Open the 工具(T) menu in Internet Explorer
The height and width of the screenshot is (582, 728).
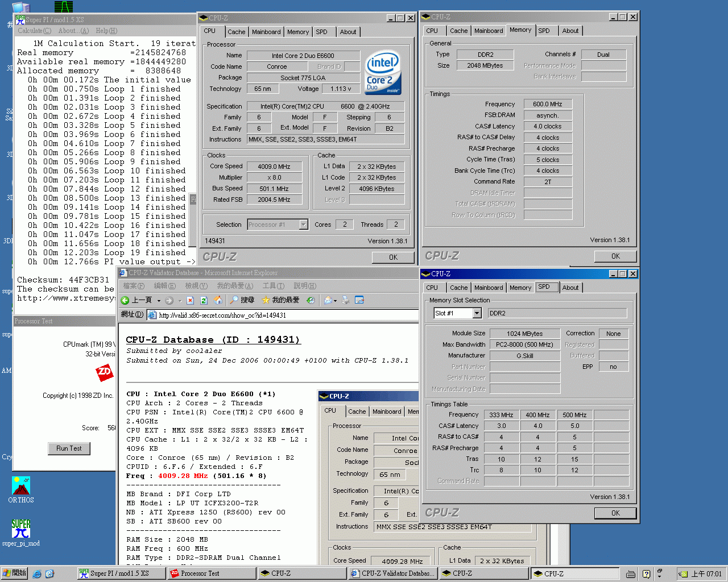(273, 286)
